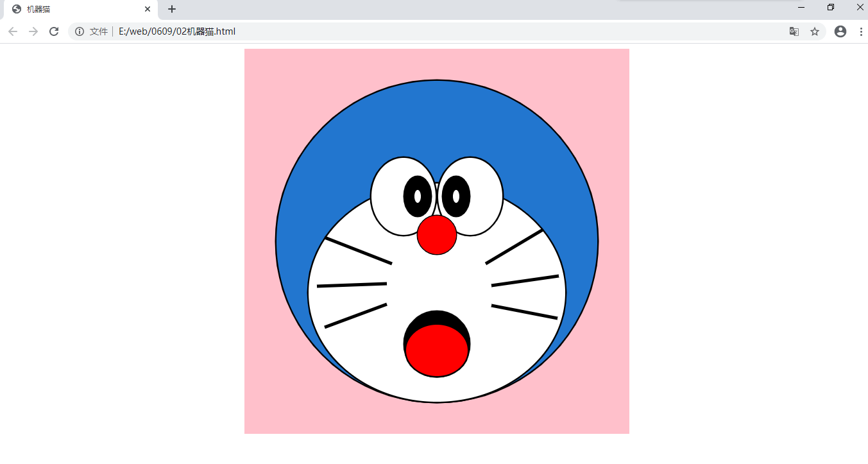The height and width of the screenshot is (464, 868).
Task: Open the site information icon in address bar
Action: pos(80,31)
